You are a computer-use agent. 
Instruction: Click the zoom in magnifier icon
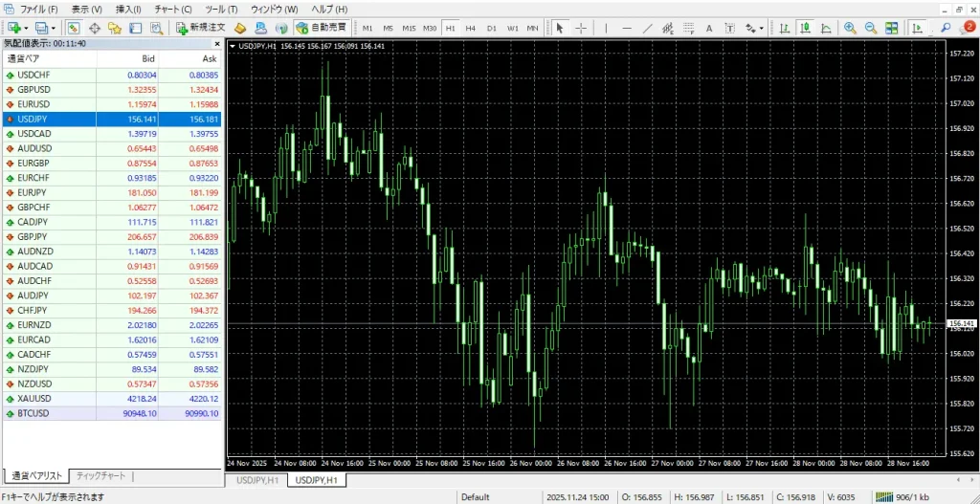[x=850, y=28]
